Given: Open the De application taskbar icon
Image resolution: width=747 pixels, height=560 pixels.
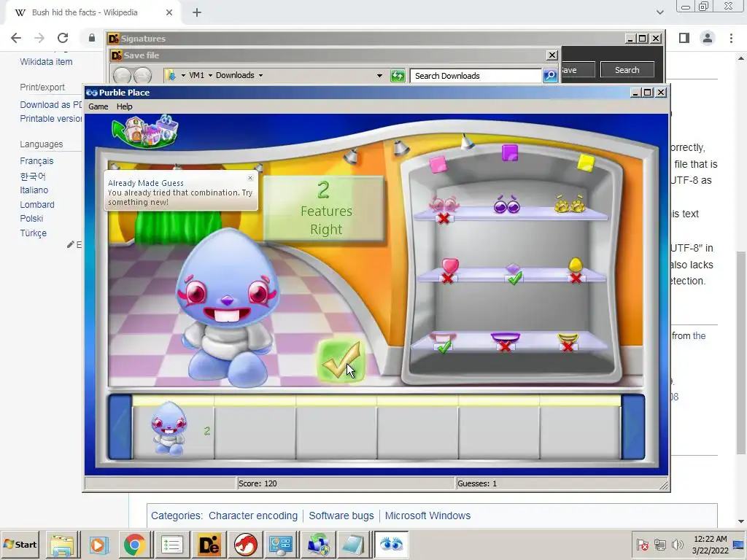Looking at the screenshot, I should click(209, 545).
